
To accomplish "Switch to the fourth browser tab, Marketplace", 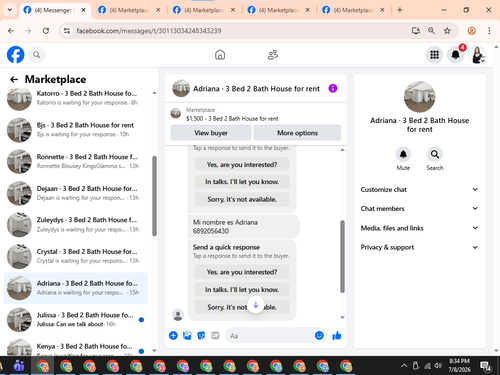I will coord(279,10).
